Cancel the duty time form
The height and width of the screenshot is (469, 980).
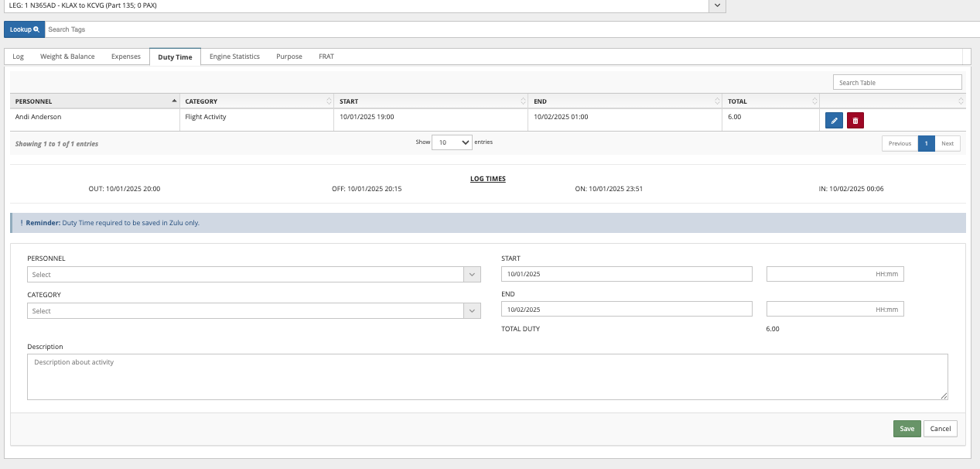(940, 429)
